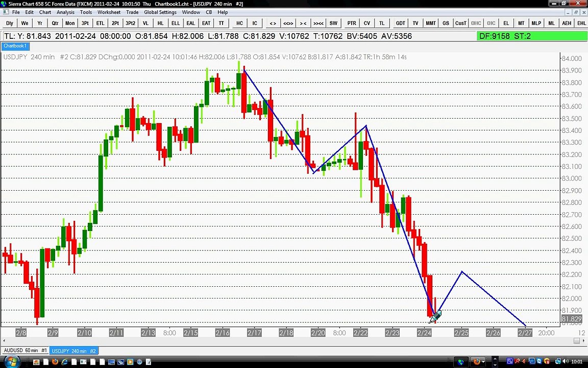
Task: Click the MLP toolbar button
Action: (x=536, y=24)
